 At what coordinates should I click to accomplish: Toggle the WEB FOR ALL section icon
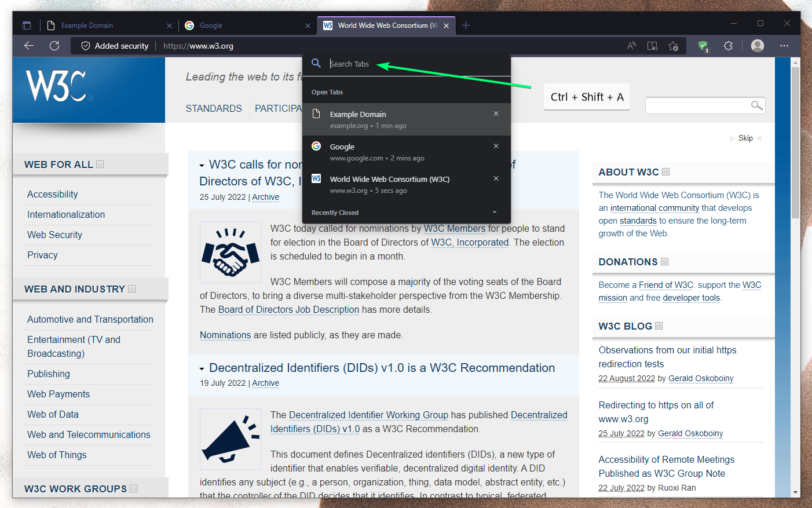[100, 165]
